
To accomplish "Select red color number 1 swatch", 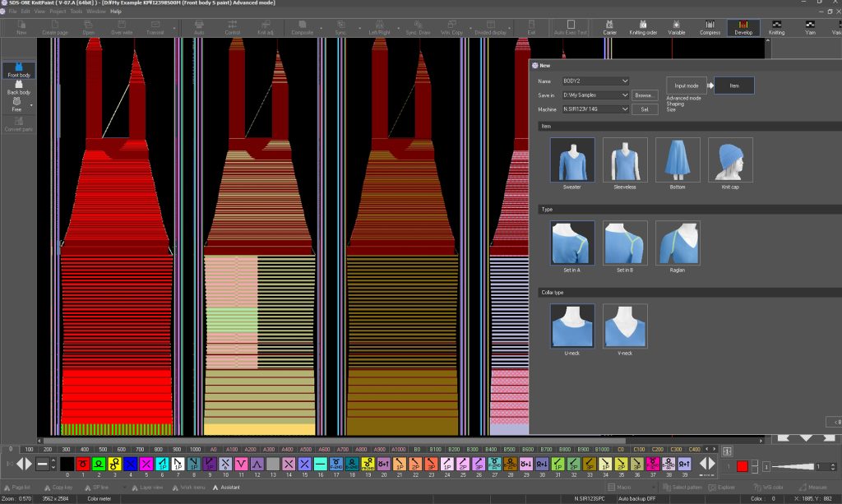I will click(x=82, y=465).
